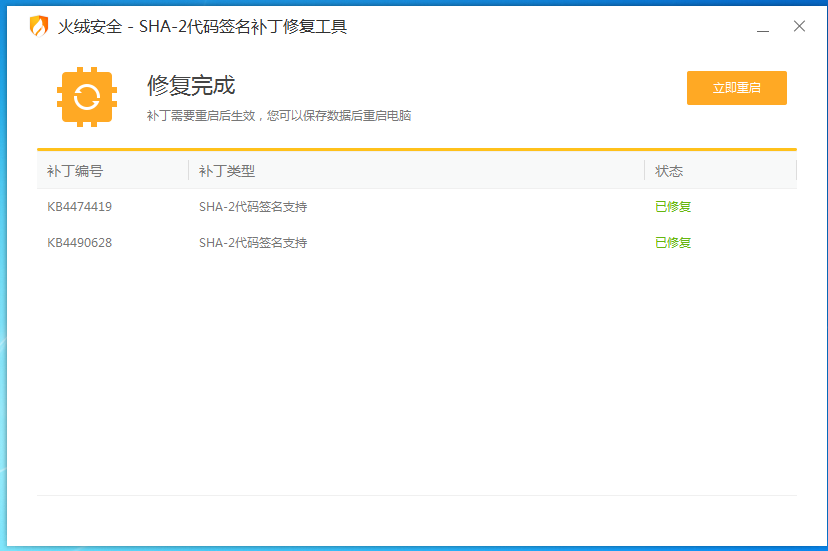Click the 已修复 status for KB4490628
Viewport: 828px width, 551px height.
click(673, 242)
